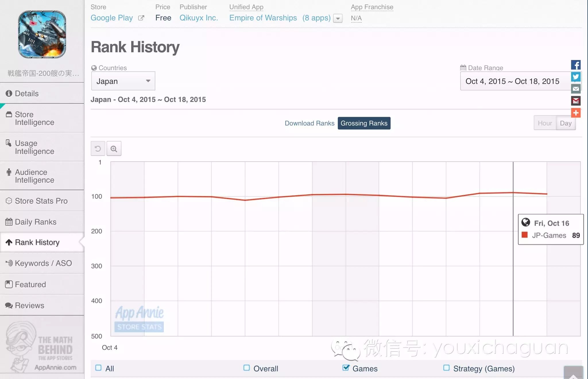Click the Facebook share icon
This screenshot has width=588, height=379.
click(x=576, y=65)
